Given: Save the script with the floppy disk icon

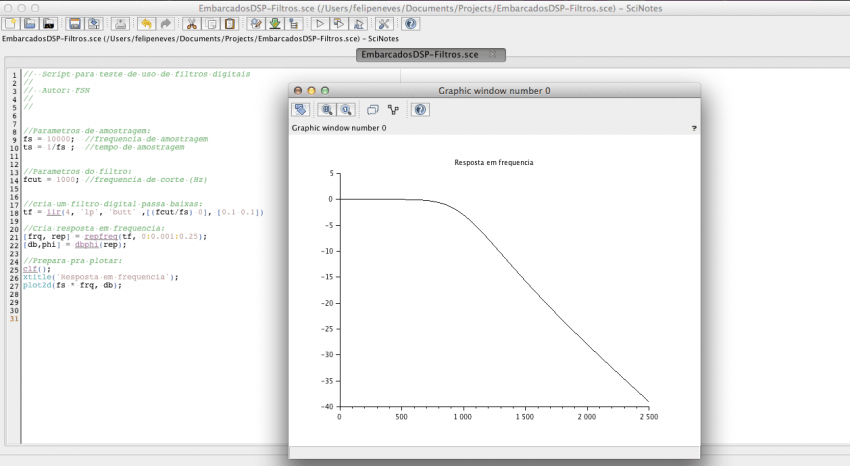Looking at the screenshot, I should [75, 24].
